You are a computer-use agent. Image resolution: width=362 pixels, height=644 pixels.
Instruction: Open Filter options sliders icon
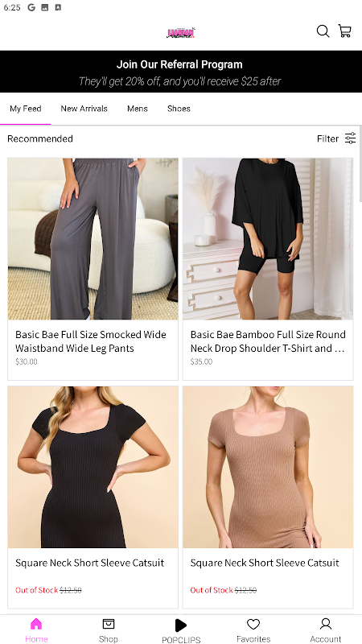point(350,138)
